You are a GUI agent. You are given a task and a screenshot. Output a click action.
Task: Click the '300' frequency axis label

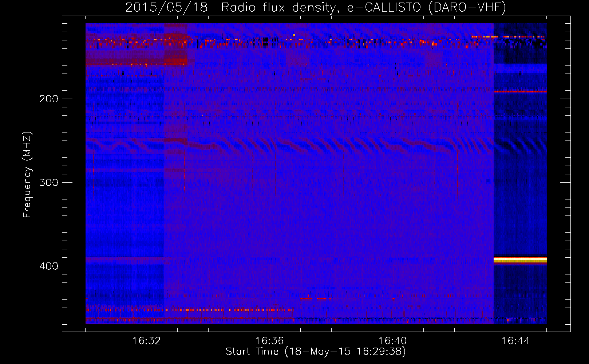[x=49, y=182]
